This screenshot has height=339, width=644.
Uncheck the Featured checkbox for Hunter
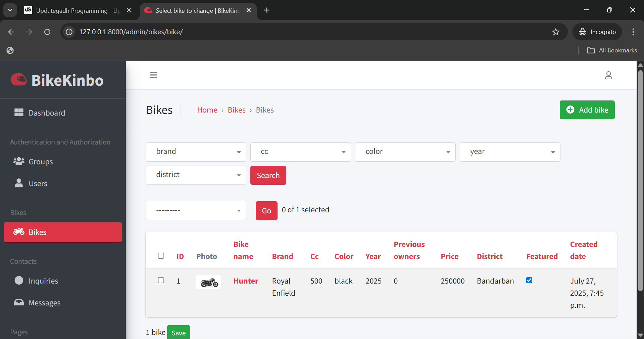pyautogui.click(x=529, y=280)
